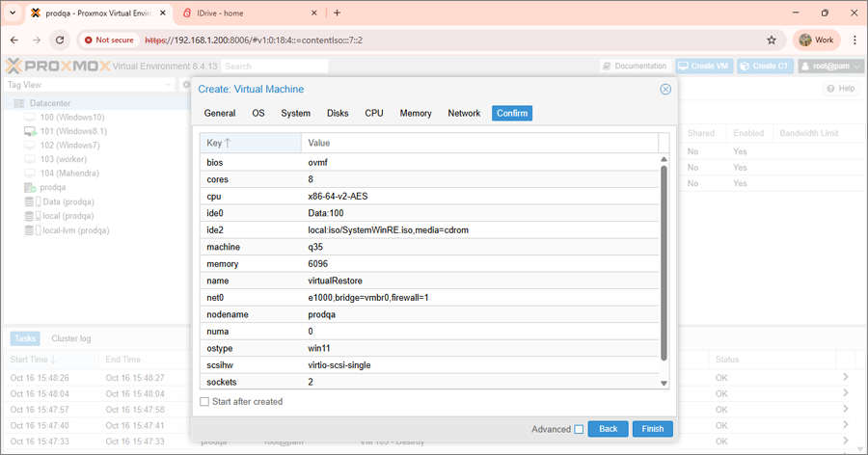Switch to the Network tab
Viewport: 868px width, 455px height.
[464, 113]
